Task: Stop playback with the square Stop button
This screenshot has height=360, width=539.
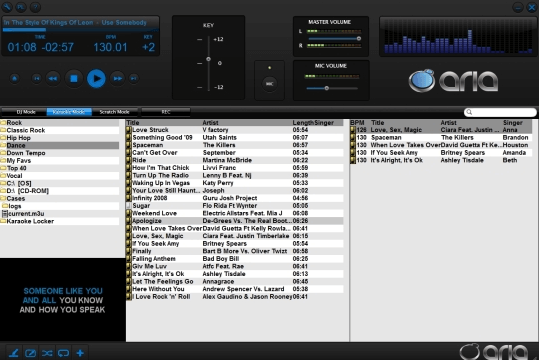Action: 74,79
